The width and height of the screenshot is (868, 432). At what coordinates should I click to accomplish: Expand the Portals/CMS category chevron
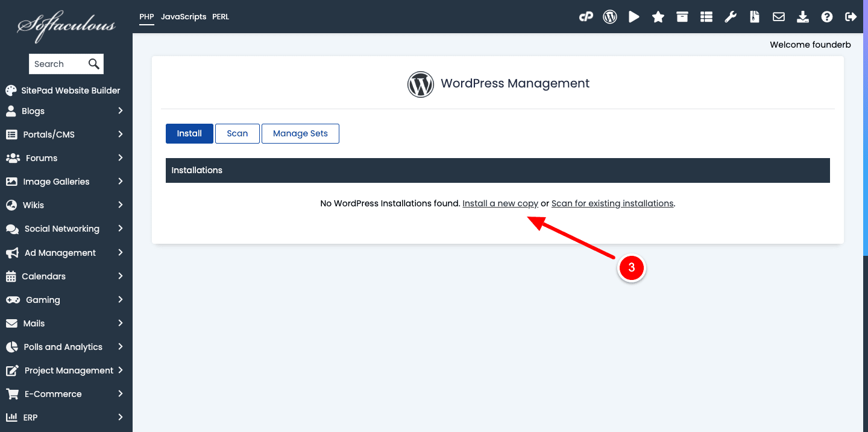pyautogui.click(x=121, y=134)
